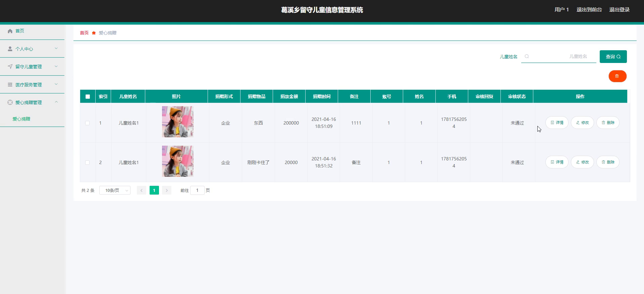644x294 pixels.
Task: Open child photo thumbnail in row 1
Action: tap(177, 122)
